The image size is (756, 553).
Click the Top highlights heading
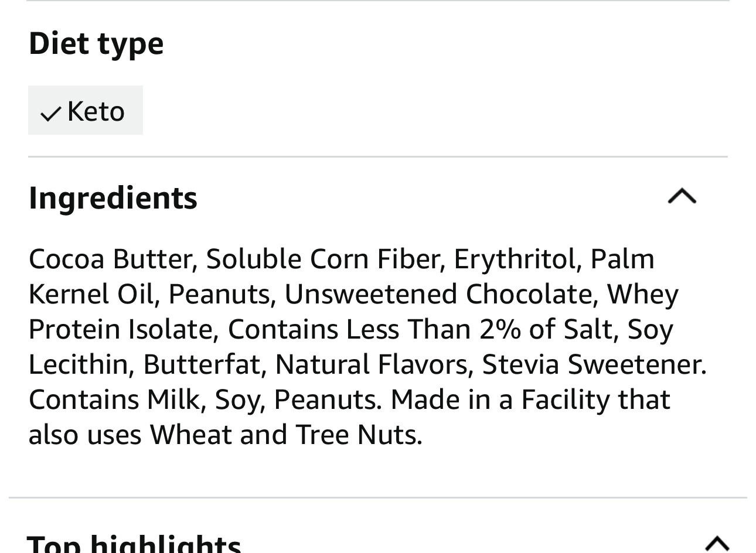(134, 544)
